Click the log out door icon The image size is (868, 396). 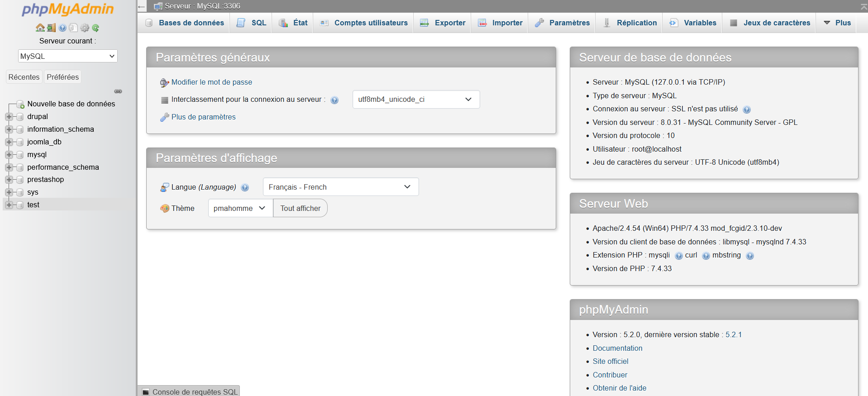pyautogui.click(x=51, y=28)
